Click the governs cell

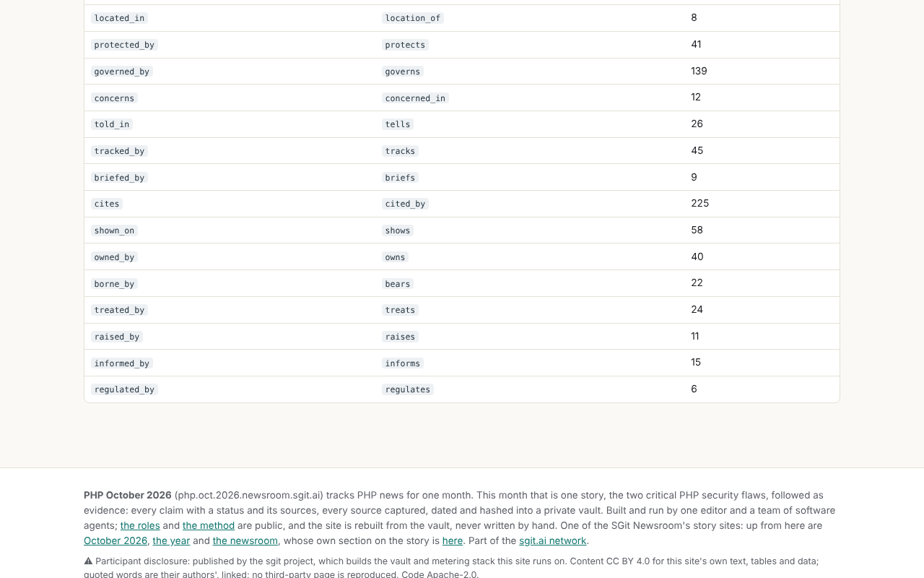403,72
